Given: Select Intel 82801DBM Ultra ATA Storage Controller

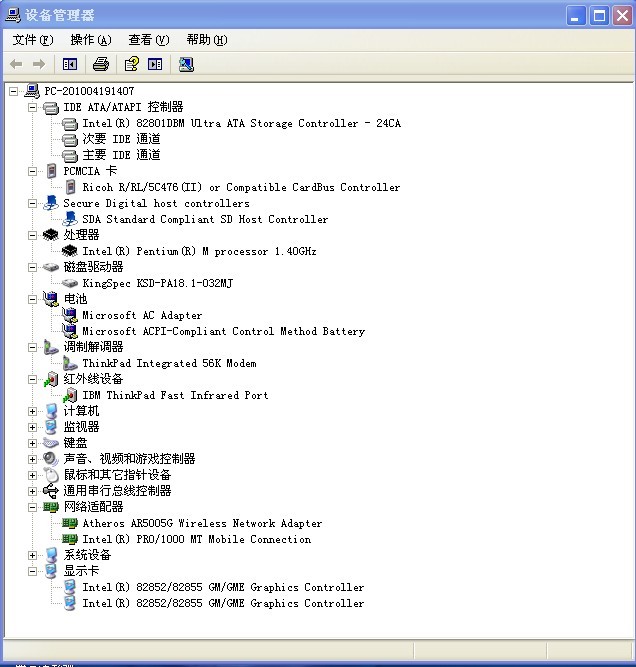Looking at the screenshot, I should (x=241, y=123).
